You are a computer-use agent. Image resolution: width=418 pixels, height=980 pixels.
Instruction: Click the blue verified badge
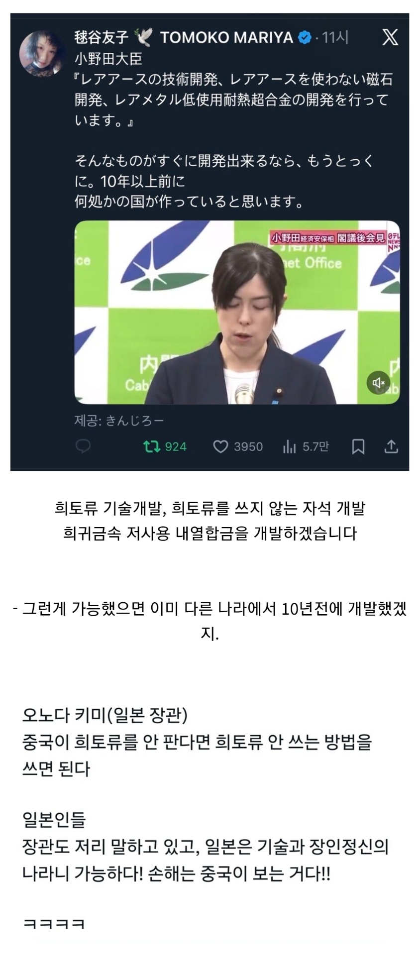(x=305, y=37)
